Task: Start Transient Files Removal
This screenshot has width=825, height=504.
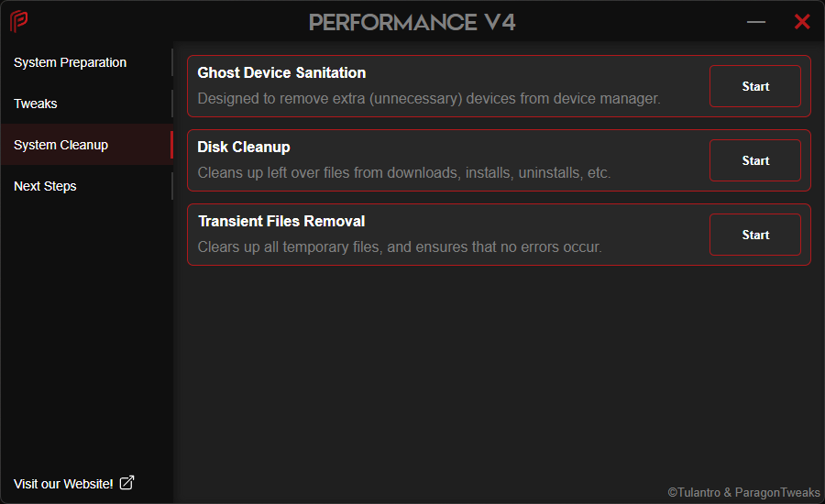Action: click(x=754, y=235)
